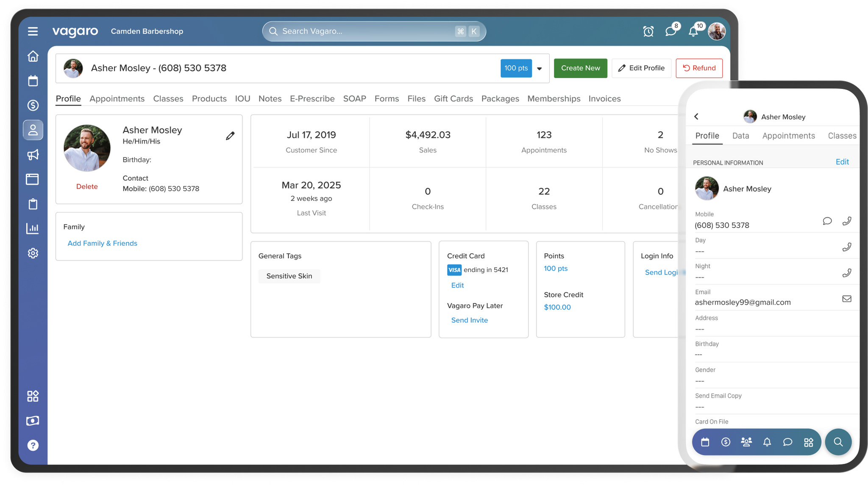Open the Files tab

point(416,99)
